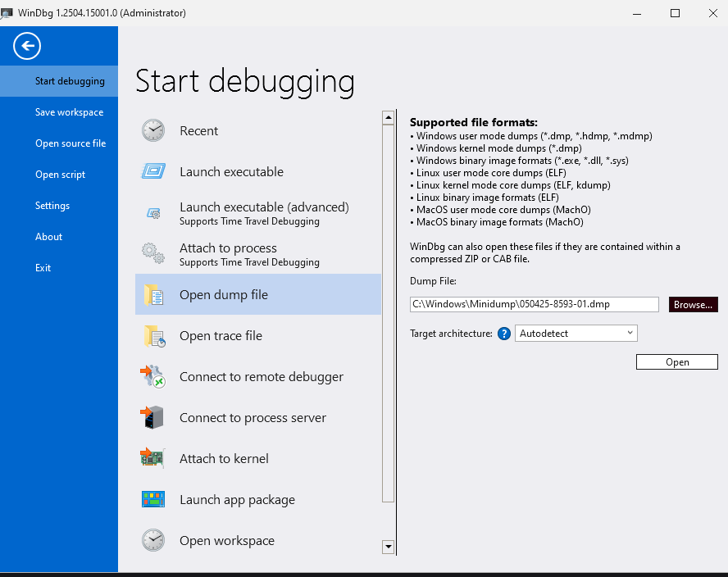Click the debugging options list scrollbar thumb
This screenshot has height=577, width=728.
pos(388,314)
